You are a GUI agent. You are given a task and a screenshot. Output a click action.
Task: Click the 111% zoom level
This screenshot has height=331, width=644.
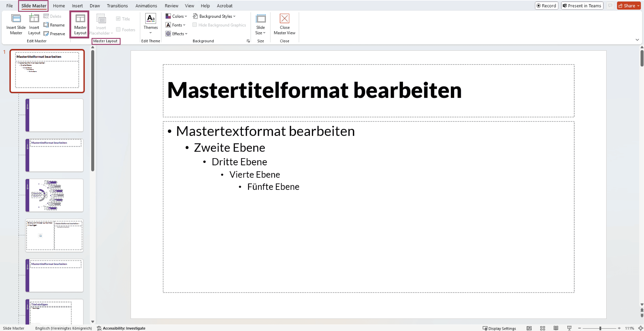coord(629,328)
